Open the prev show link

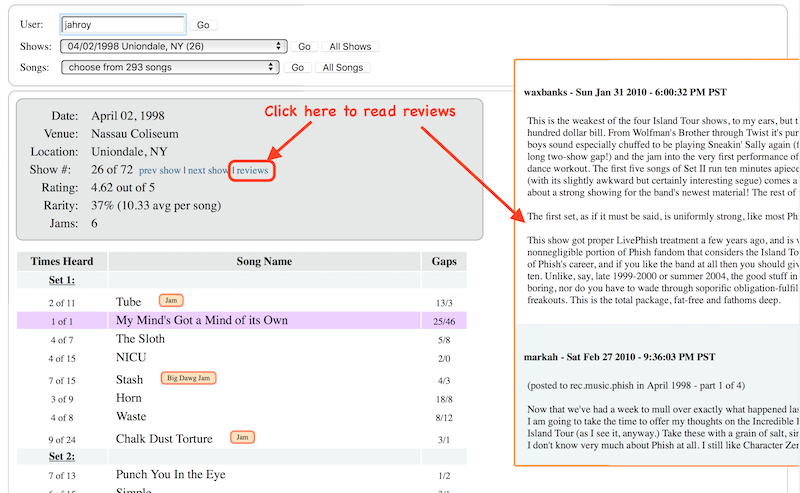point(160,171)
